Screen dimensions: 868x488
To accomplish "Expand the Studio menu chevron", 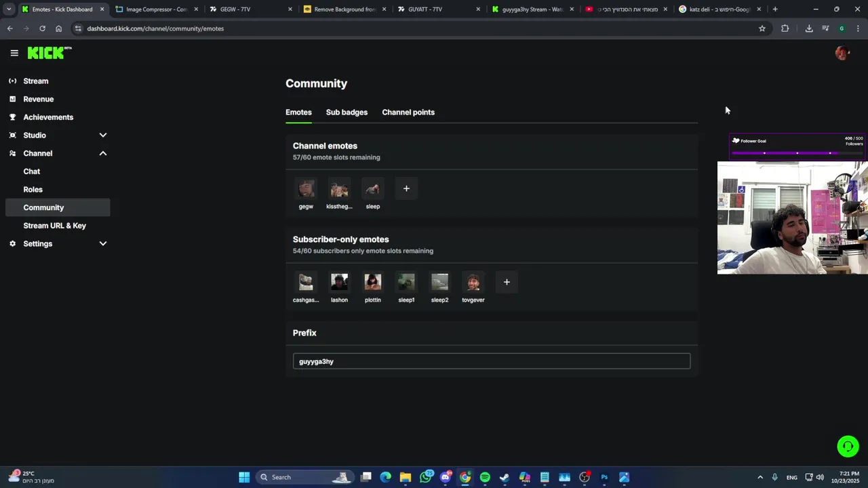I will [103, 136].
